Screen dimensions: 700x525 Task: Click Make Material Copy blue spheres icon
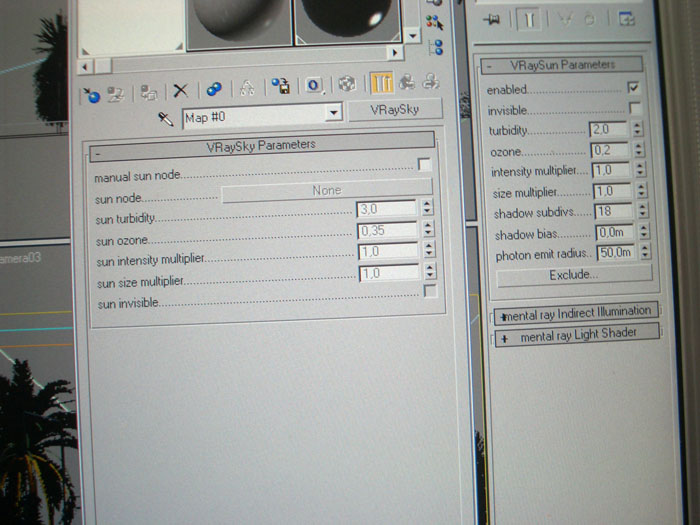point(214,88)
